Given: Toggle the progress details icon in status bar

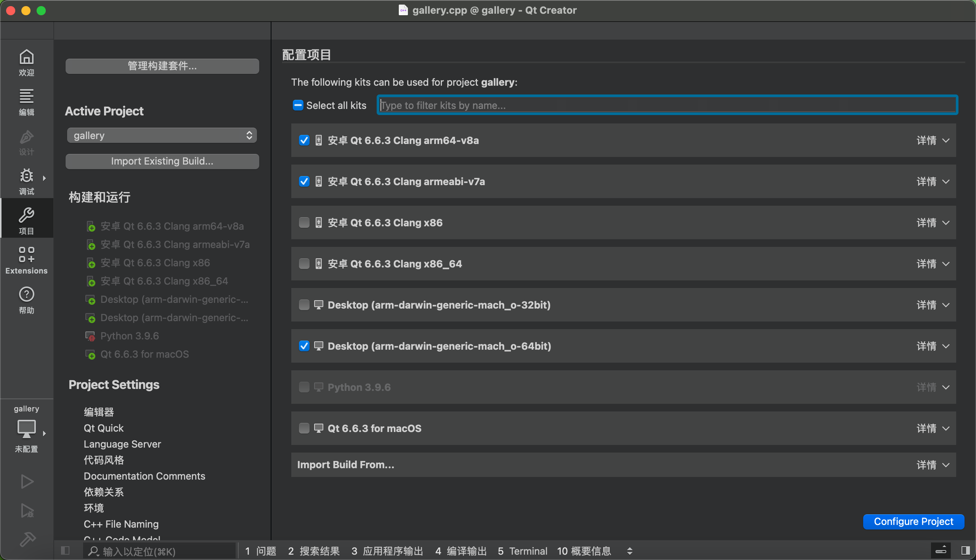Looking at the screenshot, I should coord(941,551).
